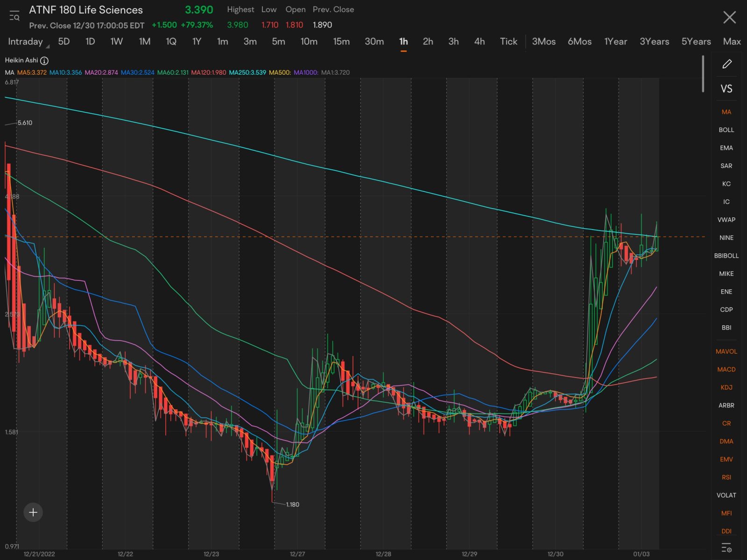This screenshot has width=747, height=560.
Task: Choose the 1Q timeframe
Action: click(x=171, y=42)
